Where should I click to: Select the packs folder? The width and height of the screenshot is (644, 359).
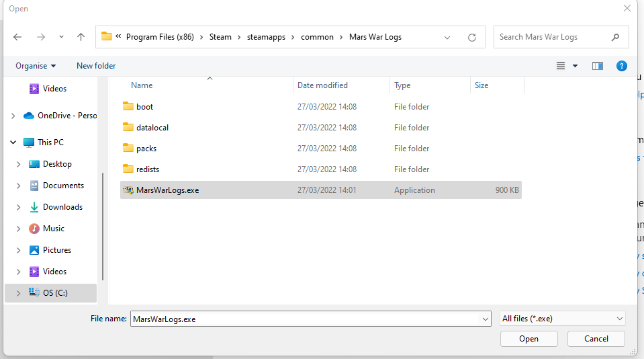point(321,149)
